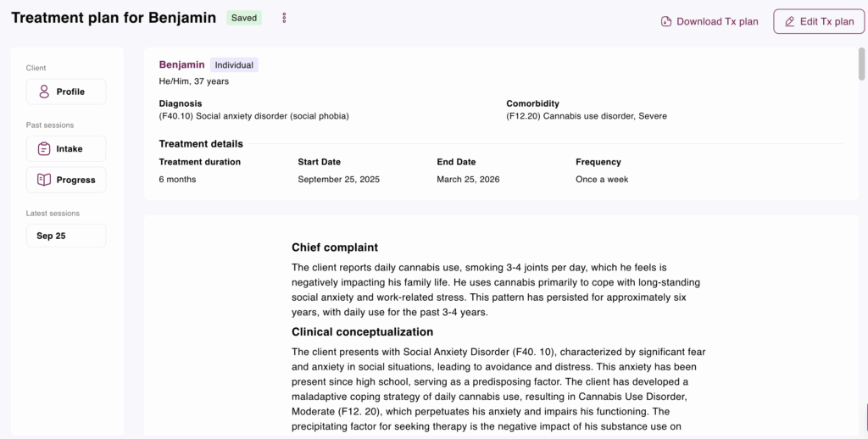Screen dimensions: 868x439
Task: Click the pencil icon in Edit Tx plan
Action: point(790,21)
